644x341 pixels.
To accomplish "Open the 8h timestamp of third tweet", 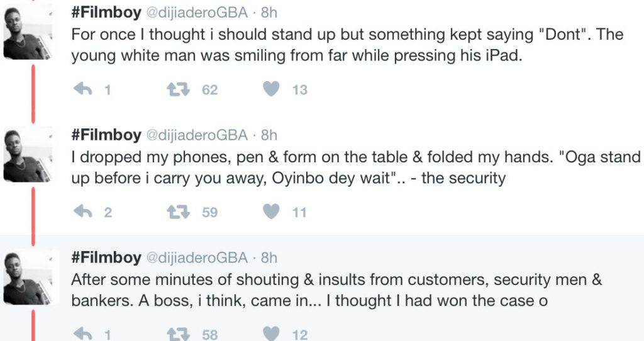I will [269, 258].
